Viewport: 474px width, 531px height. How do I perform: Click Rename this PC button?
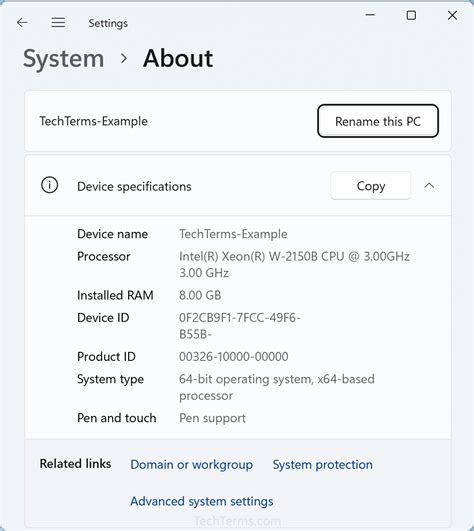[x=378, y=121]
